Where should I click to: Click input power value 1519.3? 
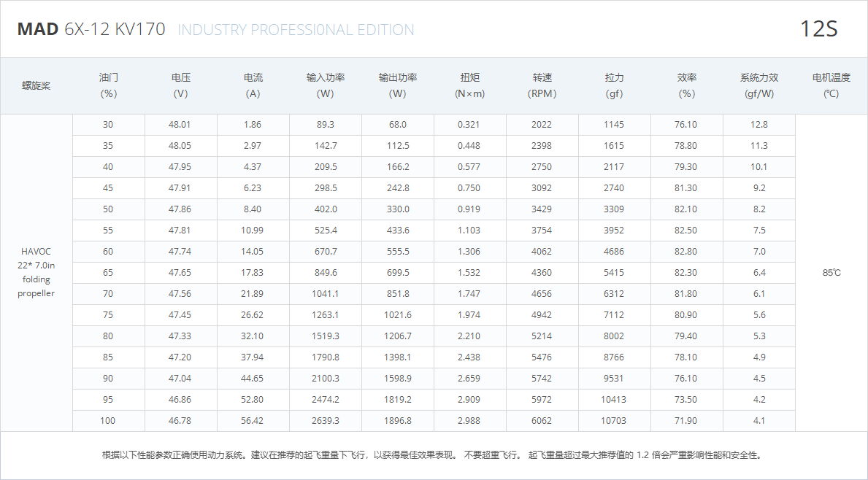click(326, 336)
